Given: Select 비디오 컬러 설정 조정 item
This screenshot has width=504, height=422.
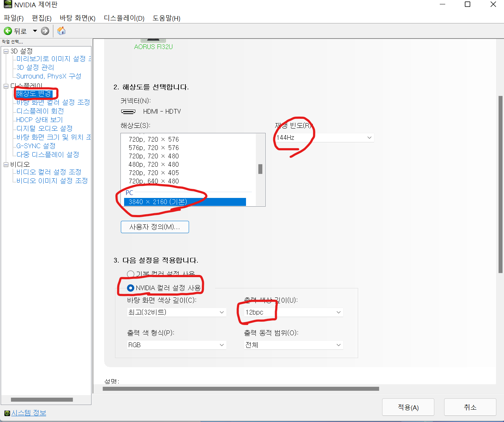Looking at the screenshot, I should (49, 172).
